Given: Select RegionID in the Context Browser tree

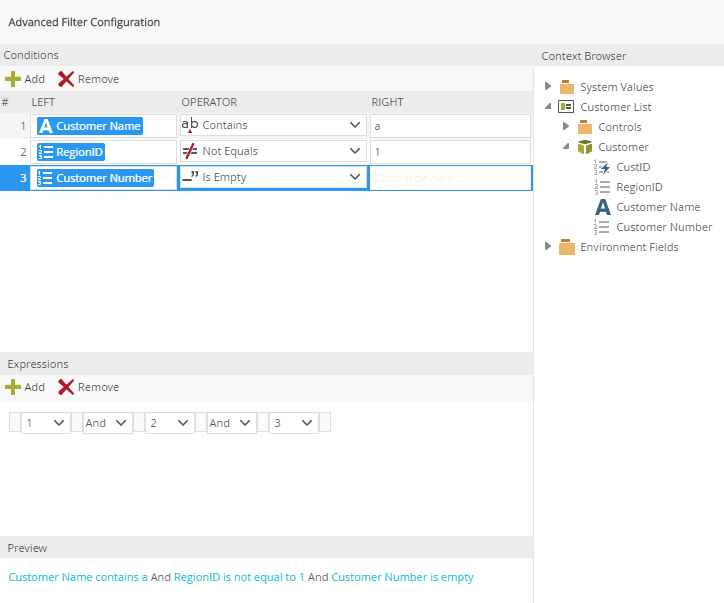Looking at the screenshot, I should point(639,187).
